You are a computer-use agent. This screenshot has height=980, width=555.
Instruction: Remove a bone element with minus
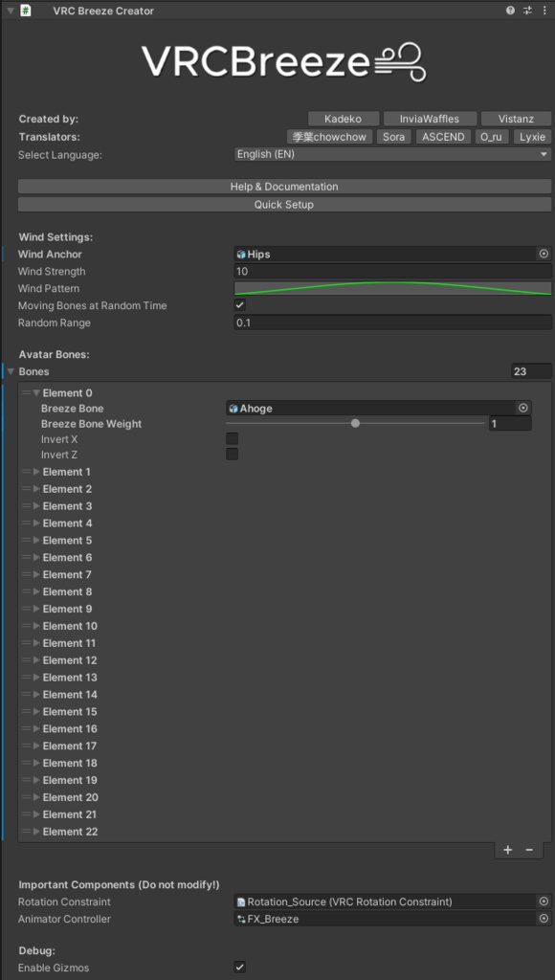pyautogui.click(x=529, y=850)
